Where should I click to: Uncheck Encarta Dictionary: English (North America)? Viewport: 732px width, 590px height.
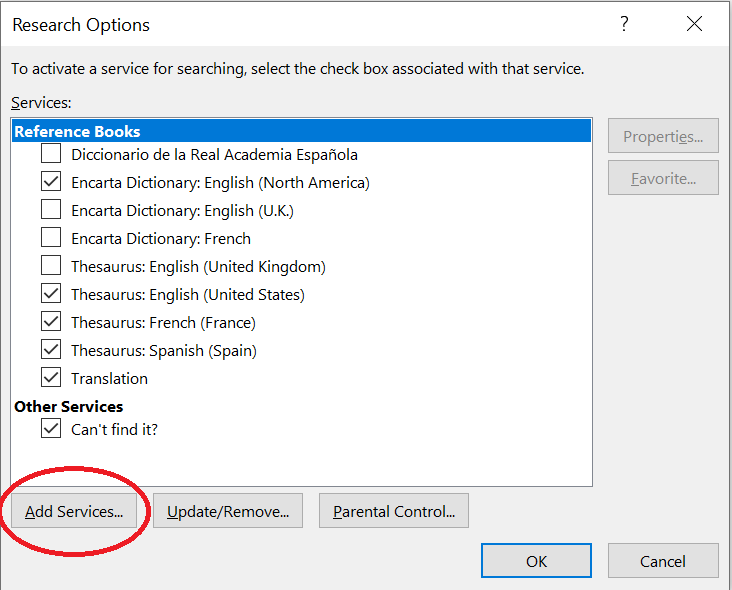[x=51, y=181]
